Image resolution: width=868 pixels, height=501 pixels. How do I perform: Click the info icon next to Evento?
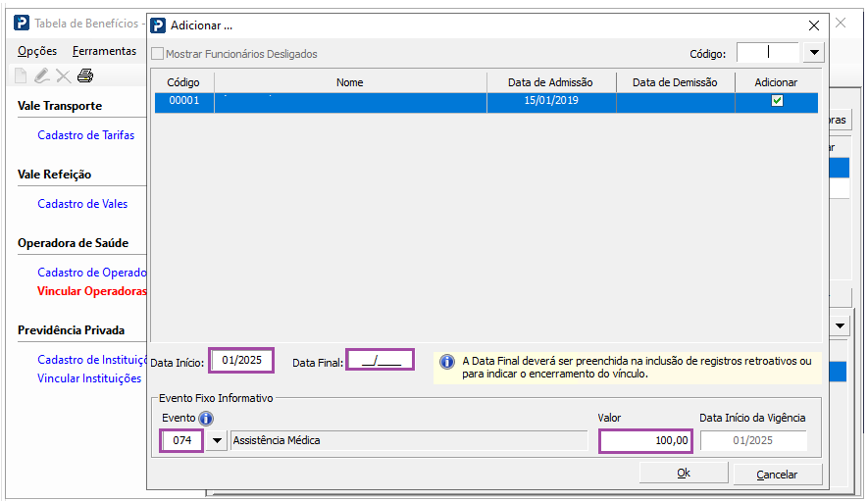pyautogui.click(x=206, y=419)
